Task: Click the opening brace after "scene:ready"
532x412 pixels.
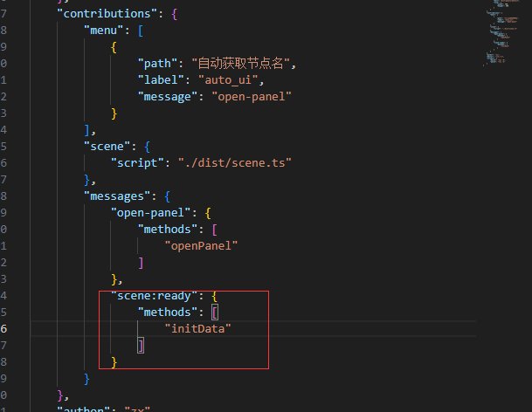Action: tap(214, 296)
